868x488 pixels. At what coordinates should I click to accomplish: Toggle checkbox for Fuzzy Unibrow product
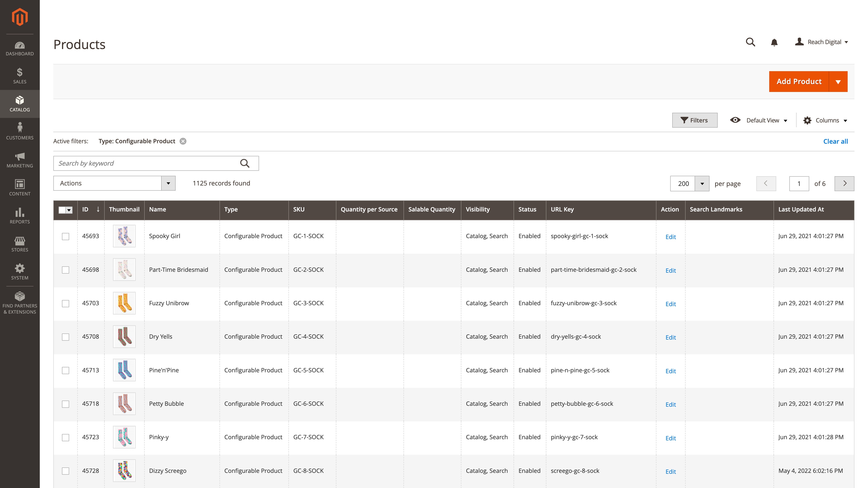pos(66,303)
